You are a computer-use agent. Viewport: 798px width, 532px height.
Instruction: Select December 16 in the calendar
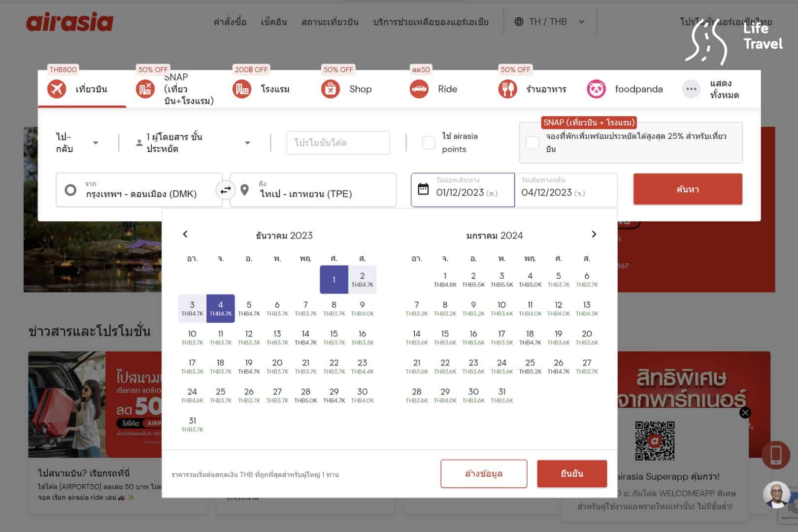[x=363, y=337]
